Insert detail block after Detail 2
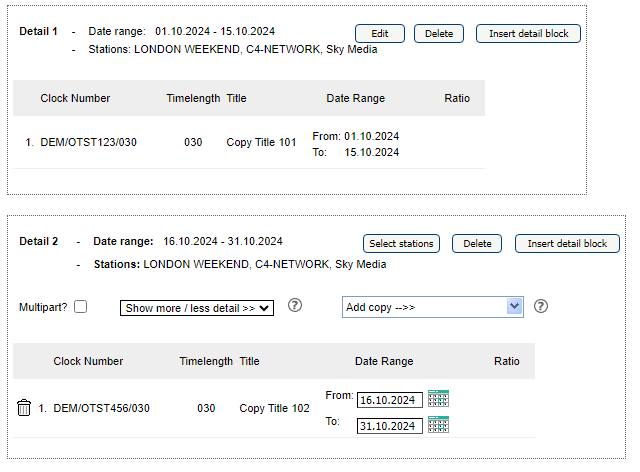 (567, 244)
